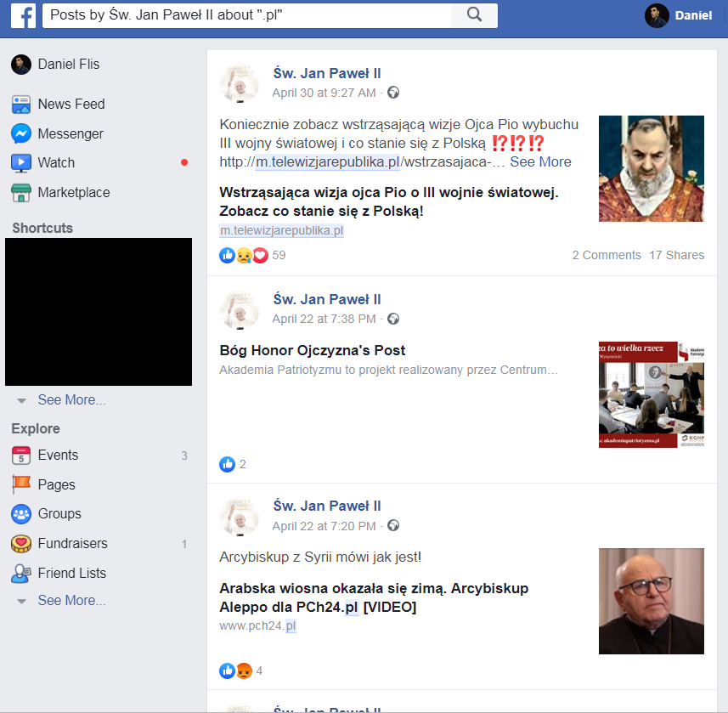728x713 pixels.
Task: Click page avatar on April 22 7:38 PM post
Action: click(x=240, y=309)
